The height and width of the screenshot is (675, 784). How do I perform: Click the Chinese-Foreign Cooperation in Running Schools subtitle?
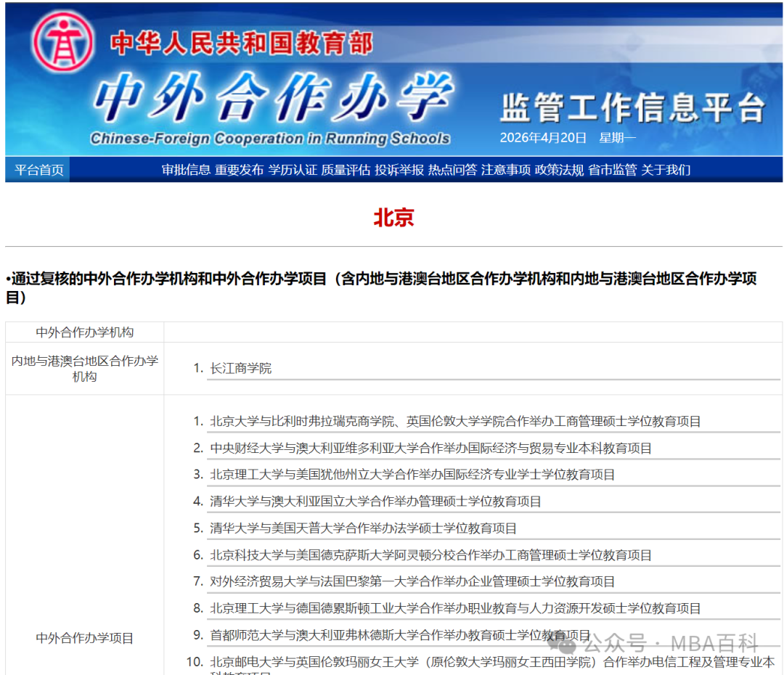click(270, 139)
